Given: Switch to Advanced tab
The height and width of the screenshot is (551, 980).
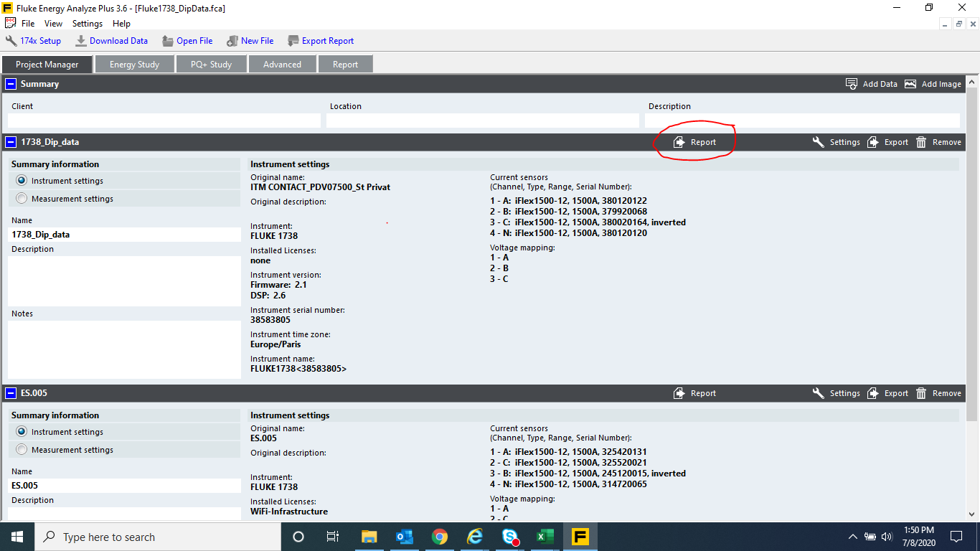Looking at the screenshot, I should pyautogui.click(x=282, y=64).
